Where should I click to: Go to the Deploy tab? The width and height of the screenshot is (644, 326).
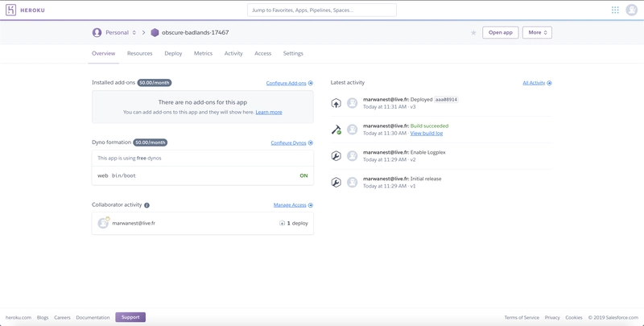click(173, 53)
